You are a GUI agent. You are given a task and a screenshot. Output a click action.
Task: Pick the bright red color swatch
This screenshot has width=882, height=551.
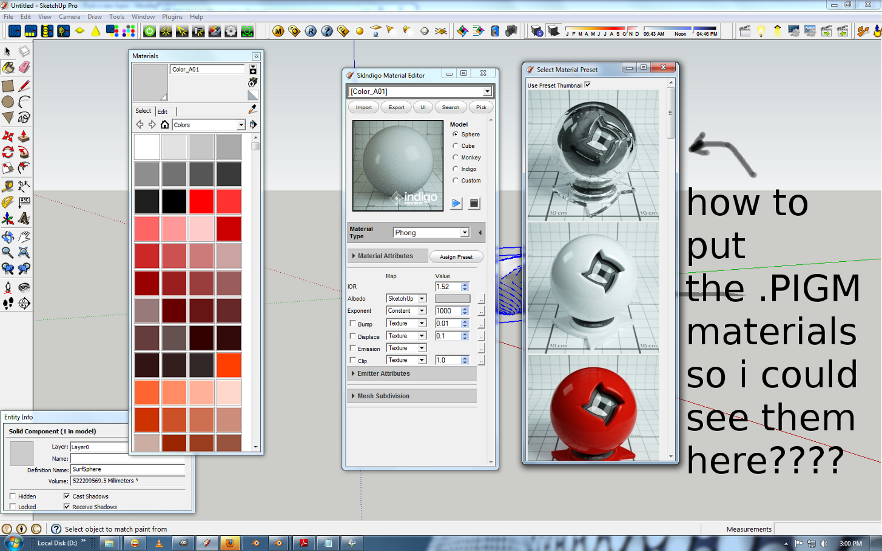201,201
